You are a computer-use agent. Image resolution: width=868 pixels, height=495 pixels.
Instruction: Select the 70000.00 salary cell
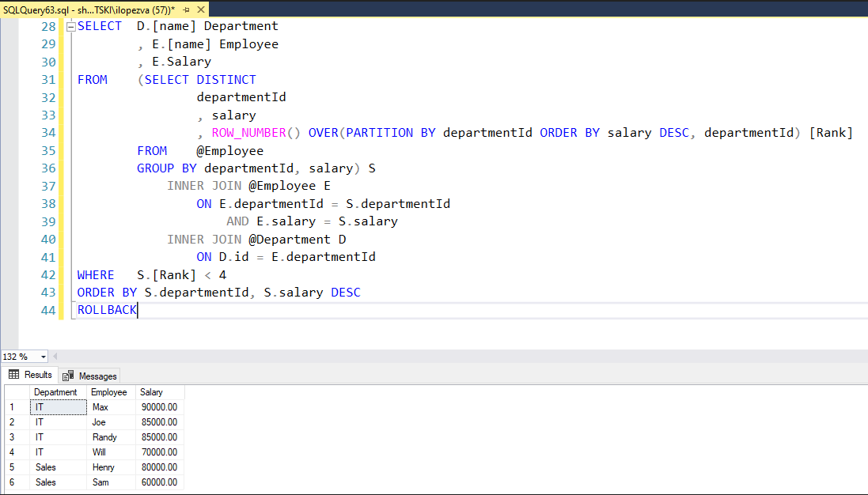tap(160, 452)
